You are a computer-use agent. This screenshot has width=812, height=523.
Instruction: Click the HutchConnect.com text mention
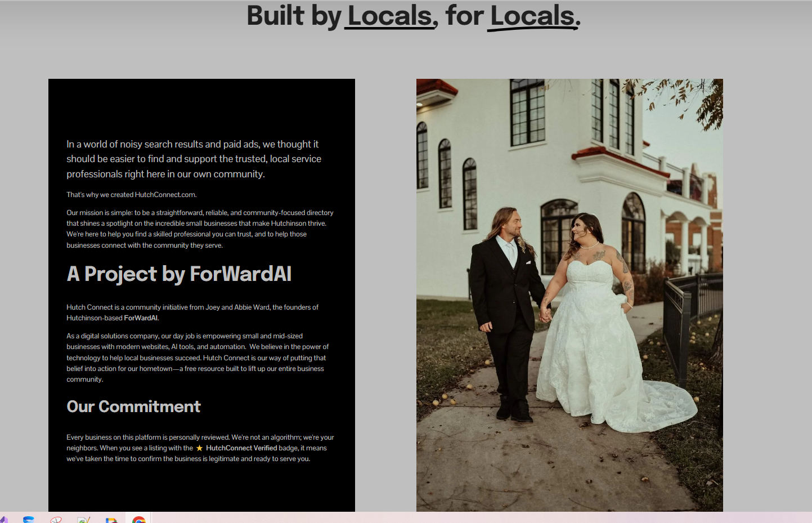click(x=165, y=195)
